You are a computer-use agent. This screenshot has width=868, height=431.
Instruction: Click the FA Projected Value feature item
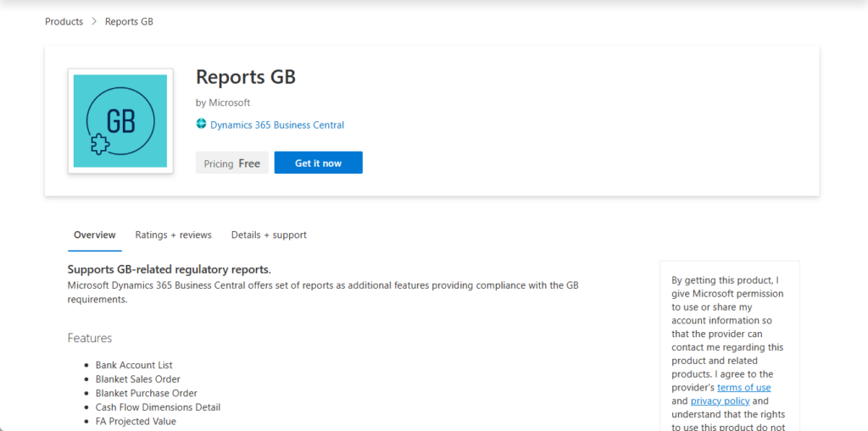pyautogui.click(x=136, y=421)
